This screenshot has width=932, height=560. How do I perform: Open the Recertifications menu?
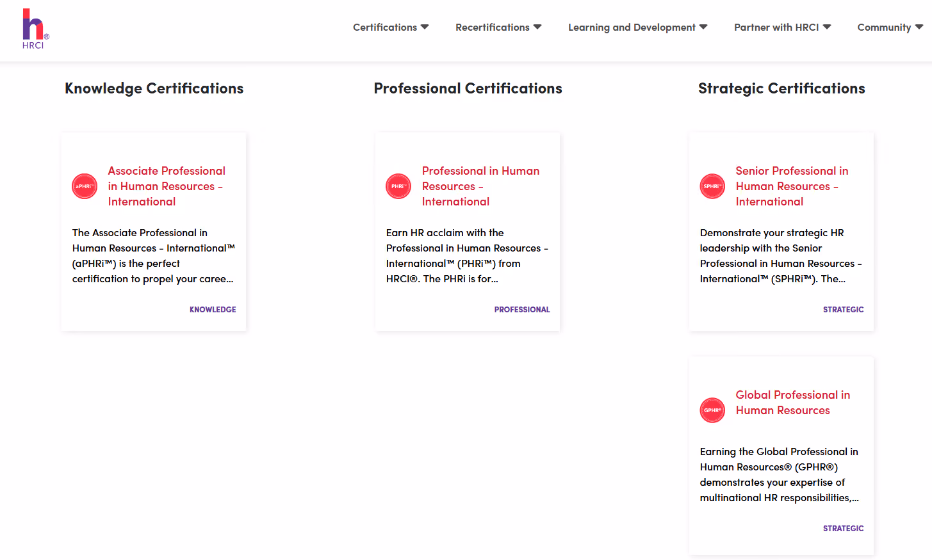498,28
